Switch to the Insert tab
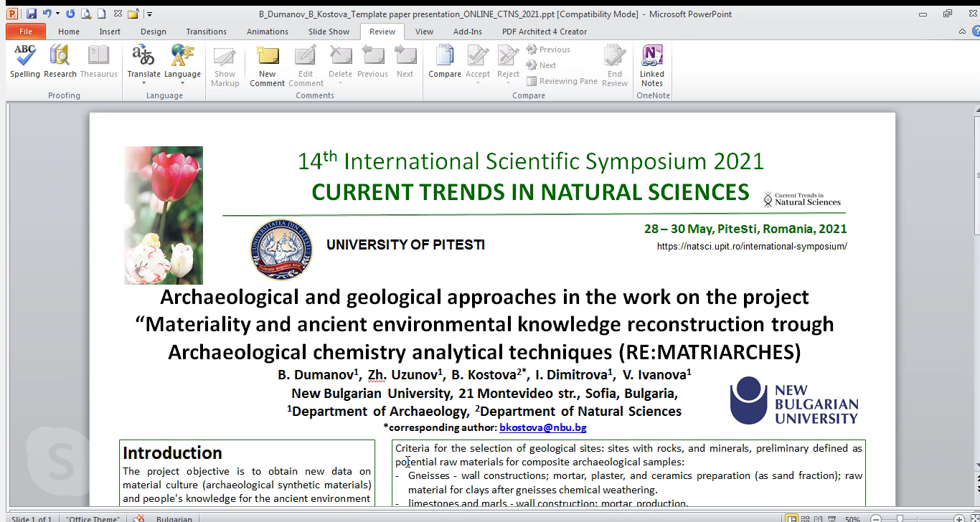Screen dimensions: 980x522 [x=110, y=32]
